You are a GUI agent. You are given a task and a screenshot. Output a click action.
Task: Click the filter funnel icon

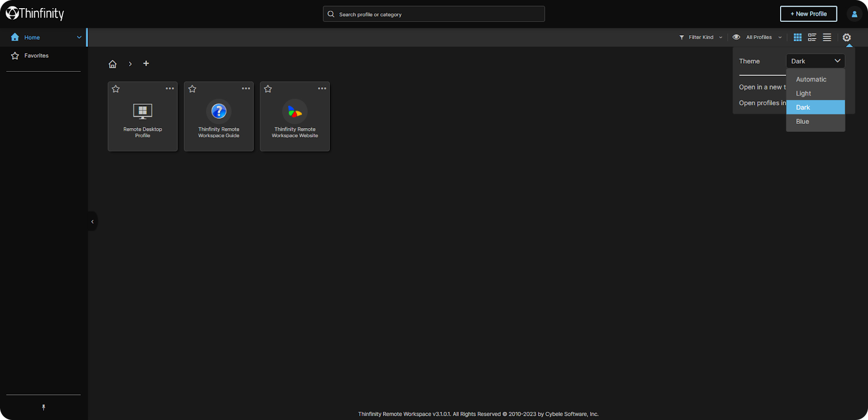[x=681, y=37]
